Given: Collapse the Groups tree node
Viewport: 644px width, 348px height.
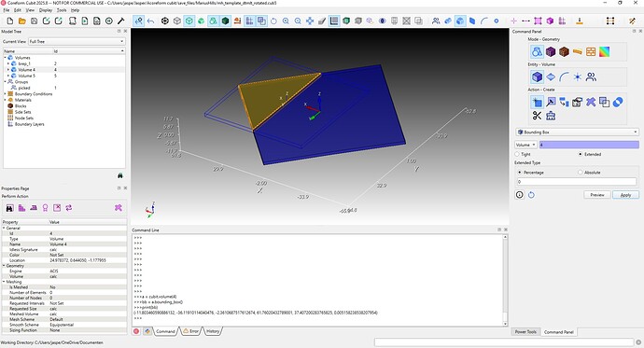Looking at the screenshot, I should (6, 82).
